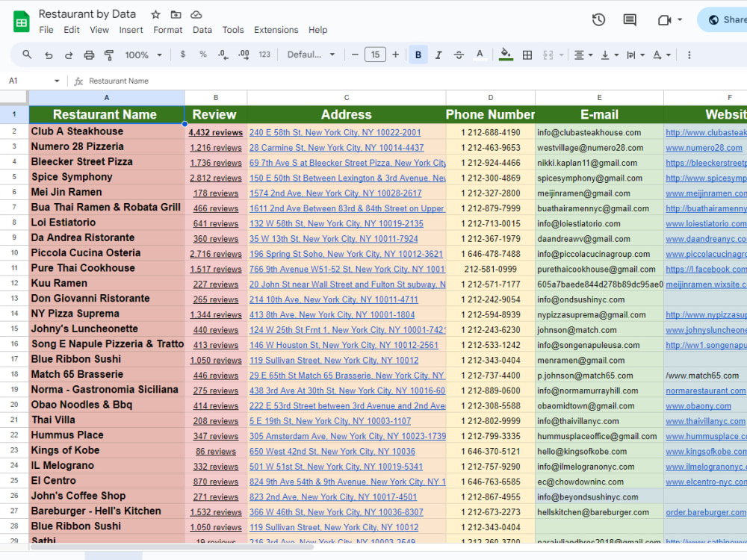
Task: Open www.numero28.com website link
Action: pyautogui.click(x=704, y=148)
